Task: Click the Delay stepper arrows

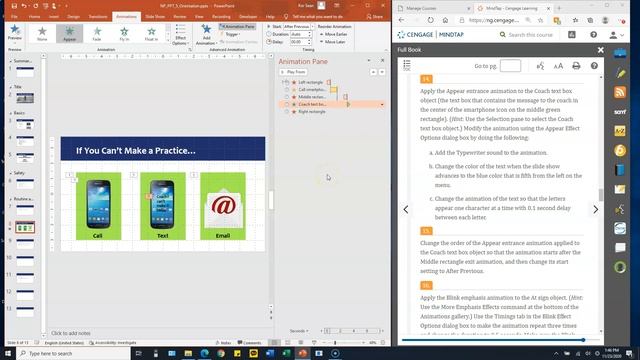Action: [x=309, y=42]
